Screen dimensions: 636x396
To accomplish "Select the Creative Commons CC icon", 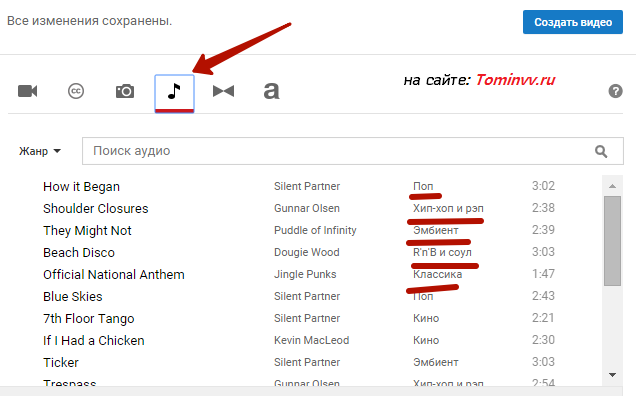I will [x=76, y=91].
